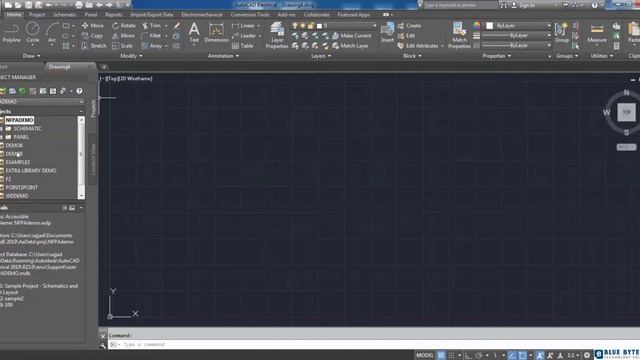The width and height of the screenshot is (640, 360).
Task: Open the Panel ribbon tab
Action: click(91, 15)
